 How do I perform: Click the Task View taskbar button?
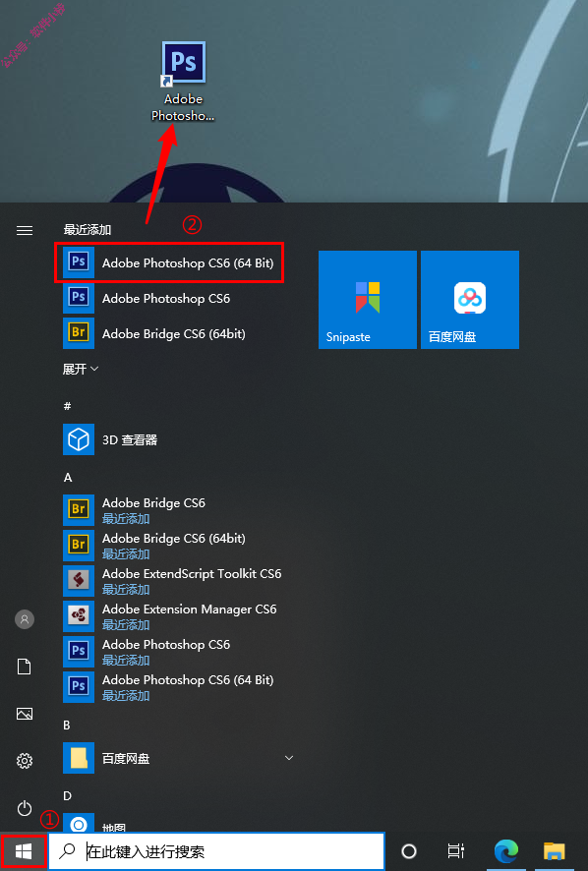(x=455, y=850)
